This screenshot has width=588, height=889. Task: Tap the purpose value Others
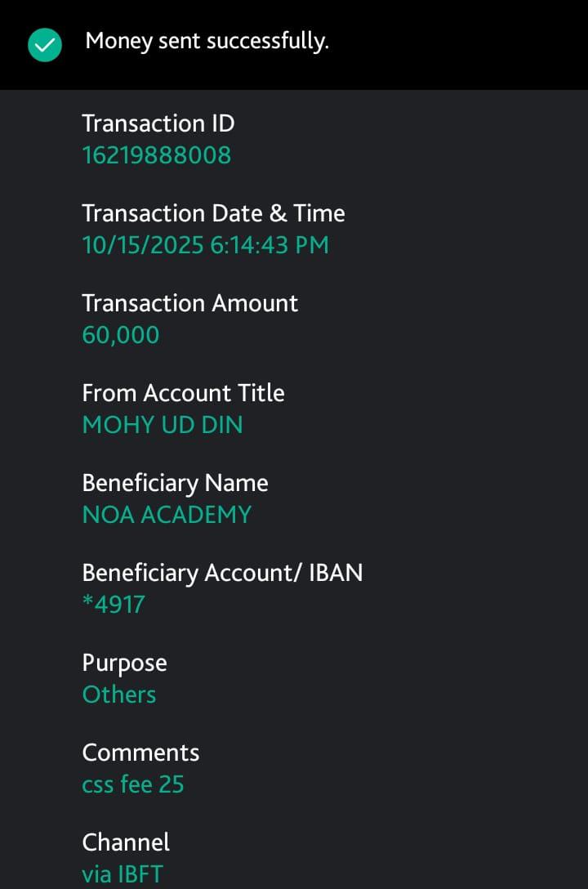pos(119,695)
